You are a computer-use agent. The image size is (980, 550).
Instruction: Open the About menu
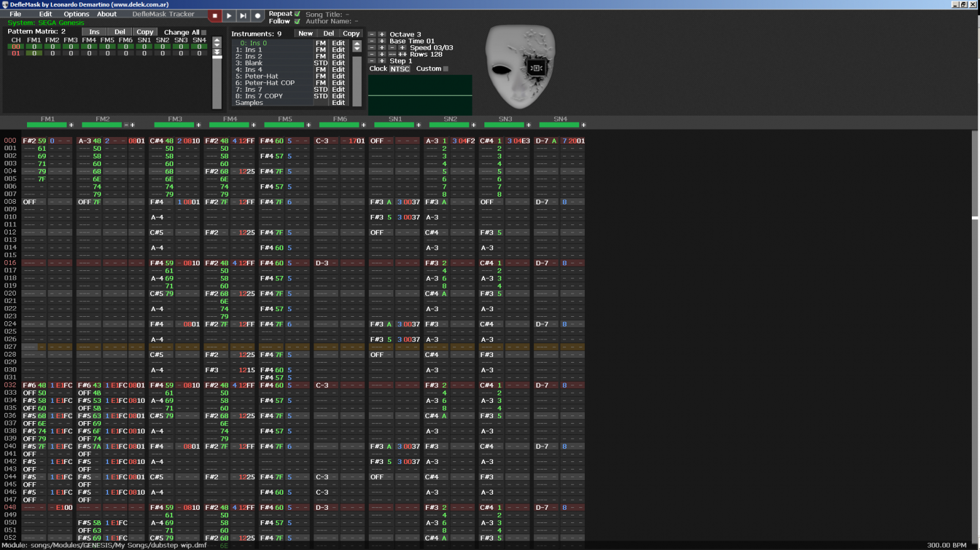[x=107, y=14]
